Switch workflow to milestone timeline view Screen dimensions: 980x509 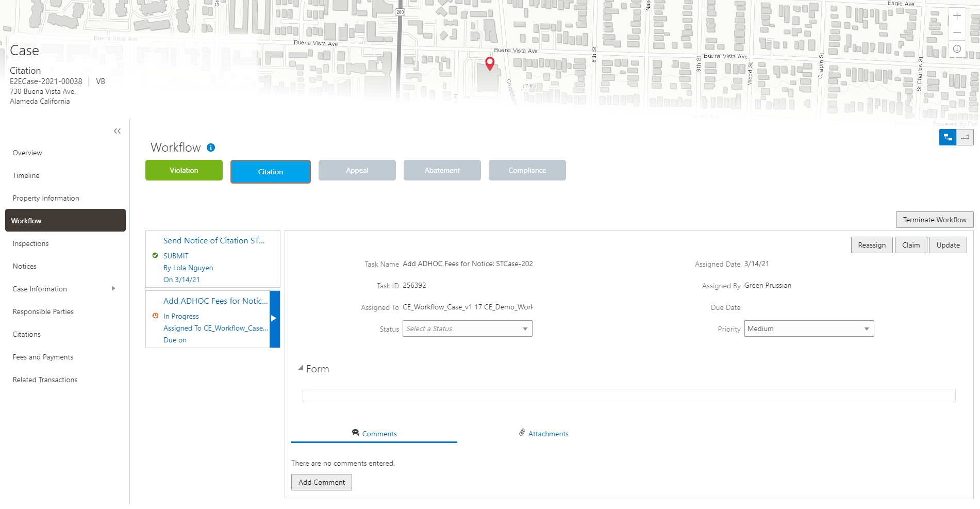[965, 137]
